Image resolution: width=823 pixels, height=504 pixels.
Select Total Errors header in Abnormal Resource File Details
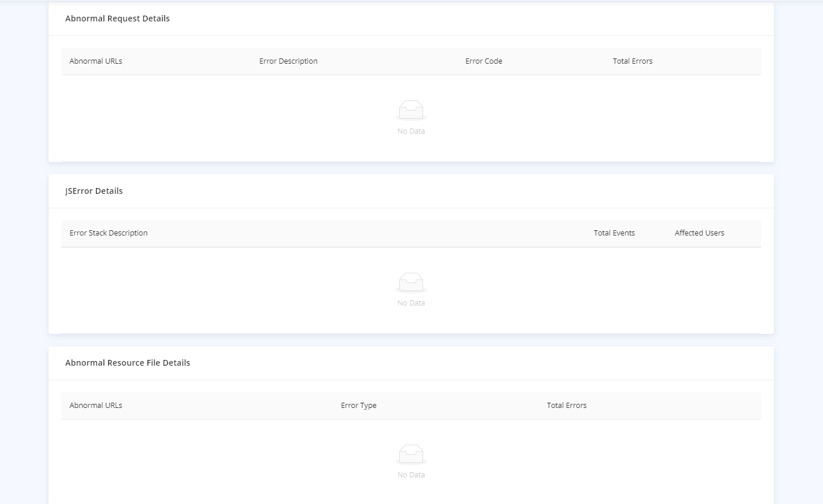tap(567, 406)
